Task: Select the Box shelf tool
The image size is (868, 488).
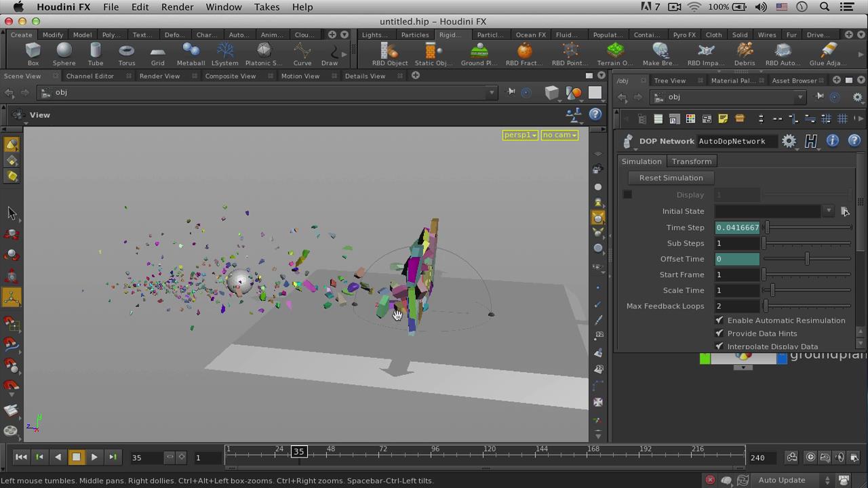Action: coord(33,54)
